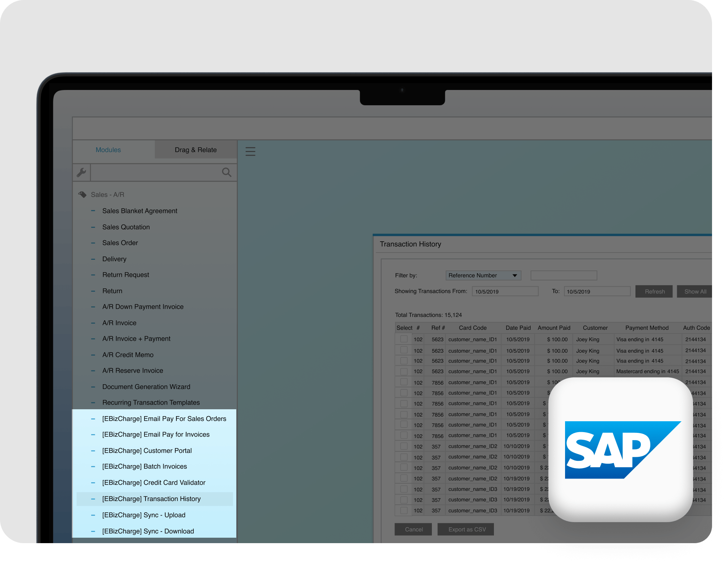Check the first transaction row checkbox
Viewport: 728px width, 566px height.
(x=404, y=339)
